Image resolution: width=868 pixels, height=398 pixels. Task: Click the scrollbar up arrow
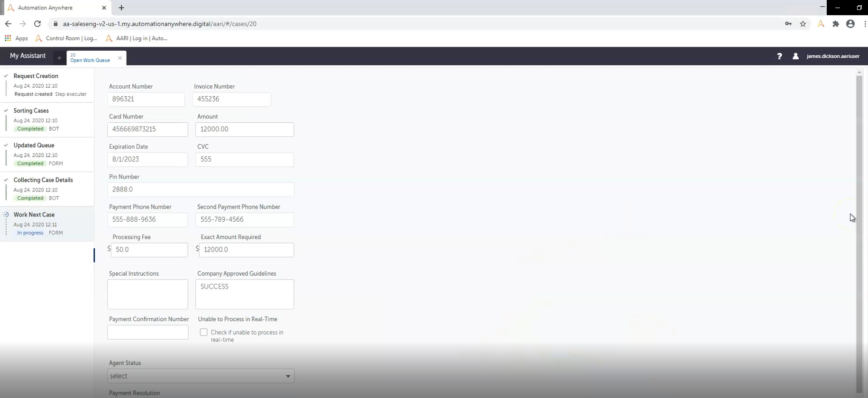[859, 72]
